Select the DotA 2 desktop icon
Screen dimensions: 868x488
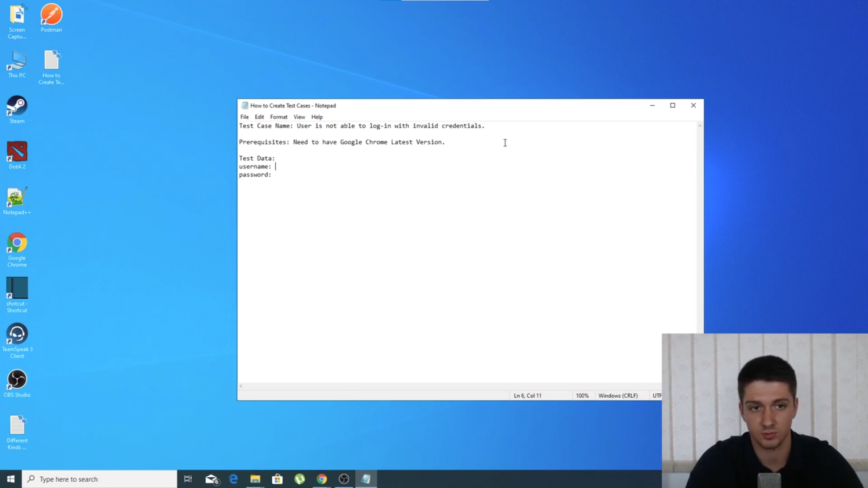(17, 155)
